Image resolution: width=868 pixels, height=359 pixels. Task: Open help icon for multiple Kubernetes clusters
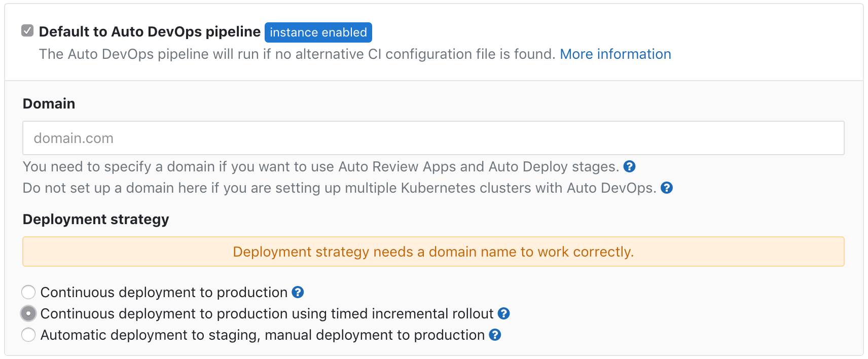coord(667,188)
